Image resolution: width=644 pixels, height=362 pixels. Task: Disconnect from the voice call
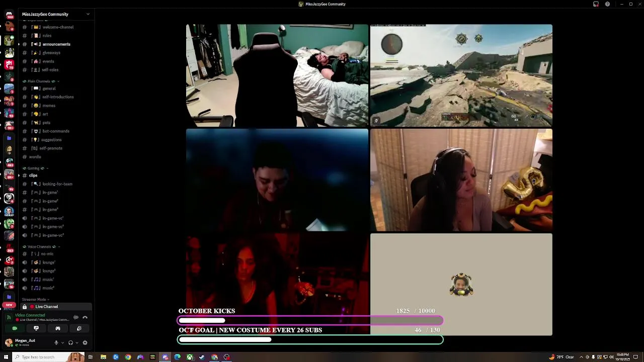(85, 317)
